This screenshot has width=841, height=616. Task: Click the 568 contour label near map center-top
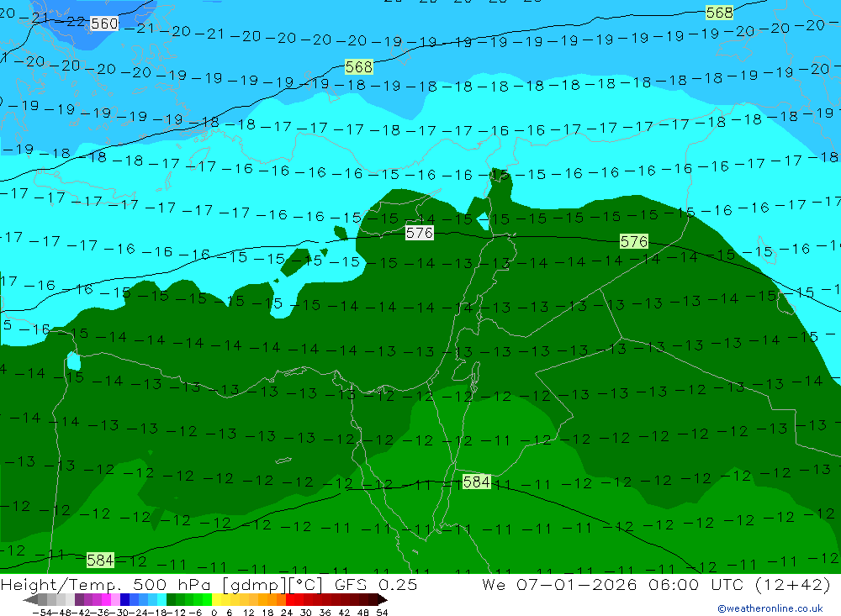pos(359,67)
